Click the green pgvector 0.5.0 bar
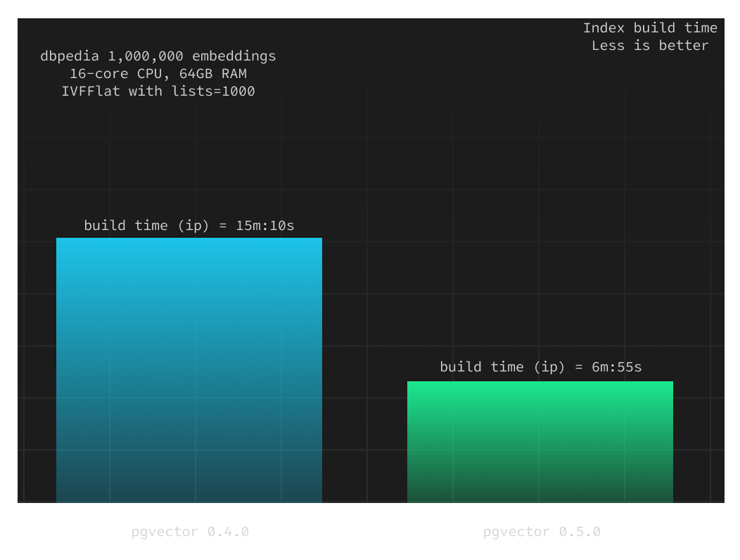The image size is (740, 560). (540, 442)
